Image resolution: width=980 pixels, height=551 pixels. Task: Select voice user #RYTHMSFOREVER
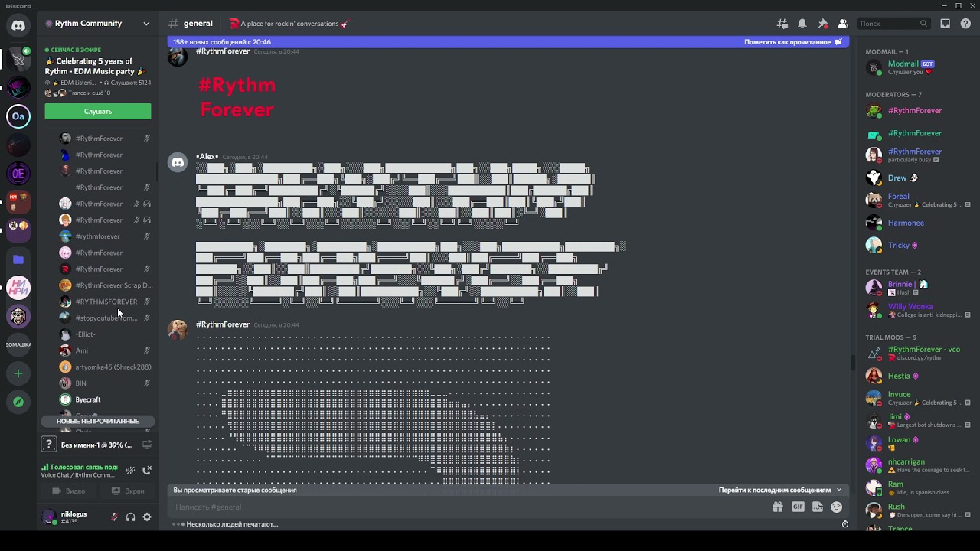pyautogui.click(x=106, y=302)
